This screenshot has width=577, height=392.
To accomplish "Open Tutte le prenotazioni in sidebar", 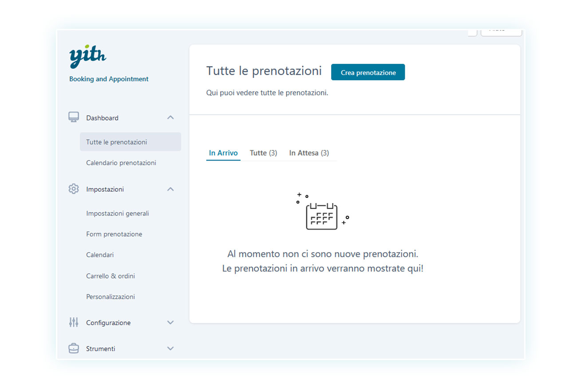I will 130,142.
